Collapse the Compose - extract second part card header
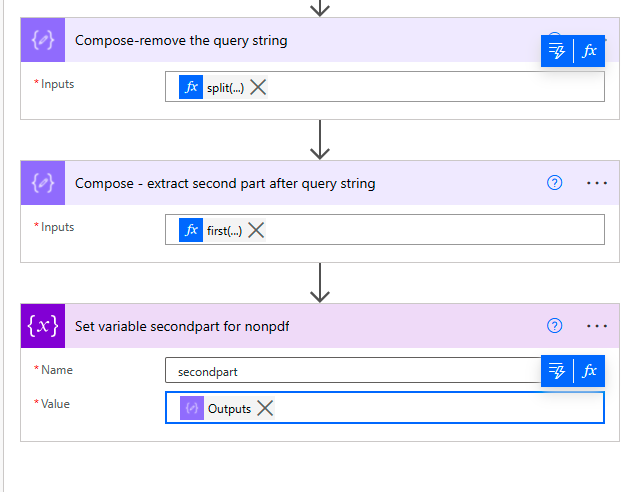This screenshot has width=633, height=492. coord(300,183)
